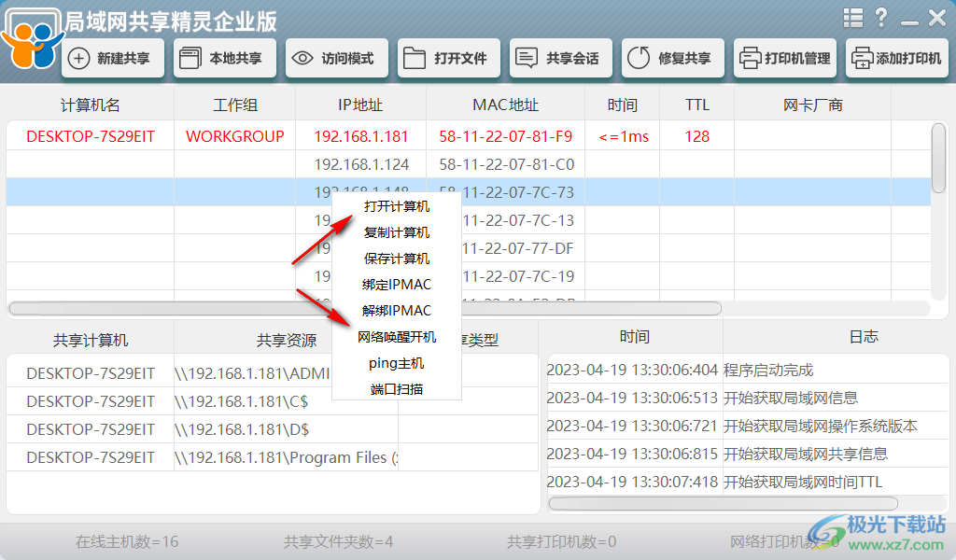This screenshot has width=956, height=560.
Task: Click the 添加打印机 button
Action: [x=897, y=59]
